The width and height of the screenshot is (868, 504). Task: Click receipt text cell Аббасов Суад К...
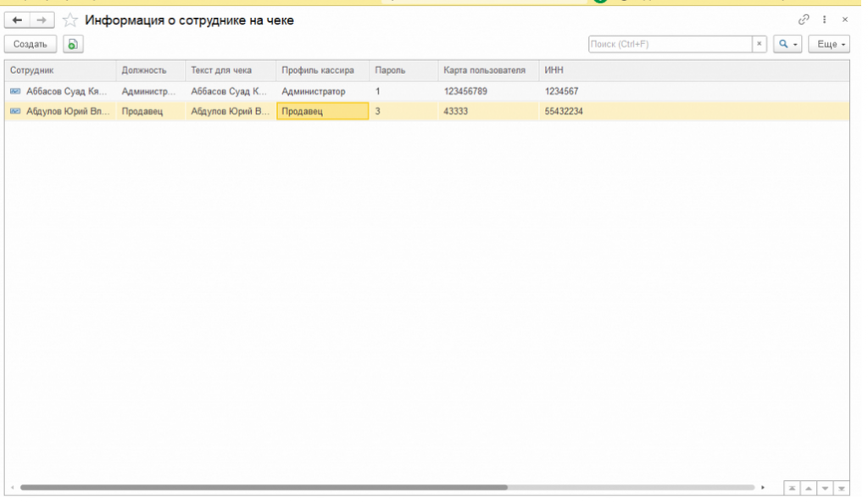(x=229, y=92)
